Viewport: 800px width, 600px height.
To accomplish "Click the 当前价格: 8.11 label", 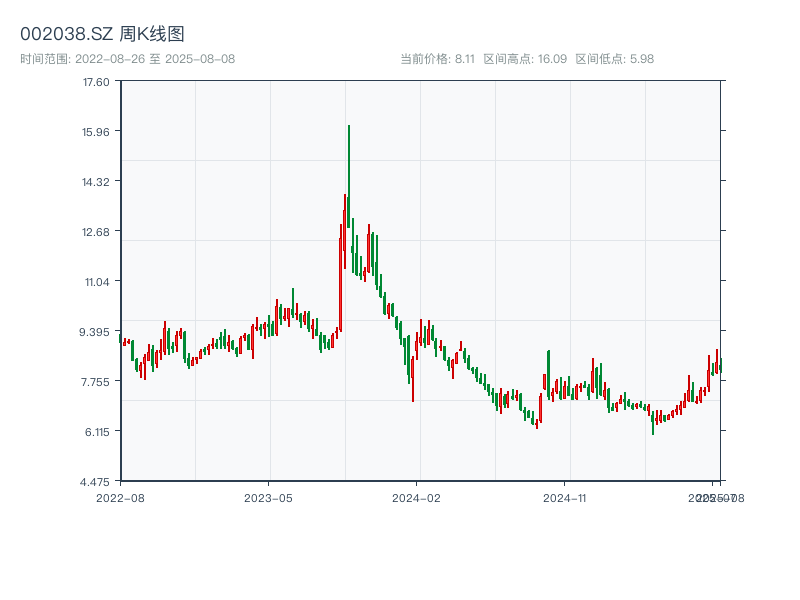I will (437, 59).
